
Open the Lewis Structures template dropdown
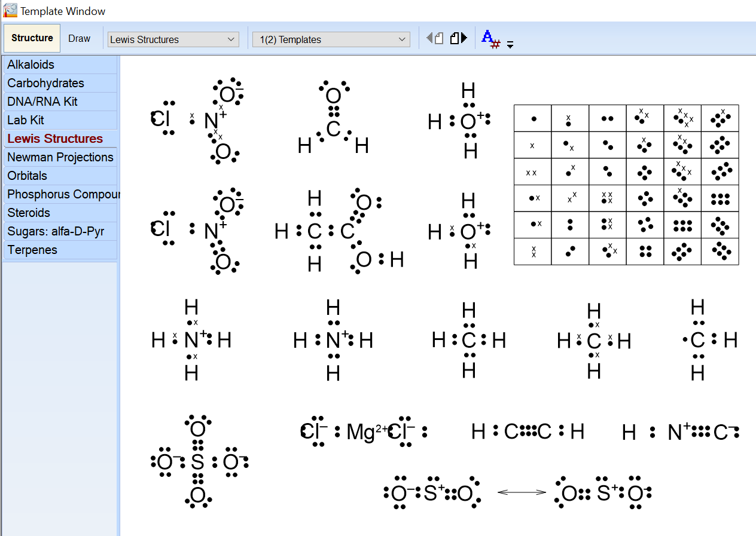[172, 39]
